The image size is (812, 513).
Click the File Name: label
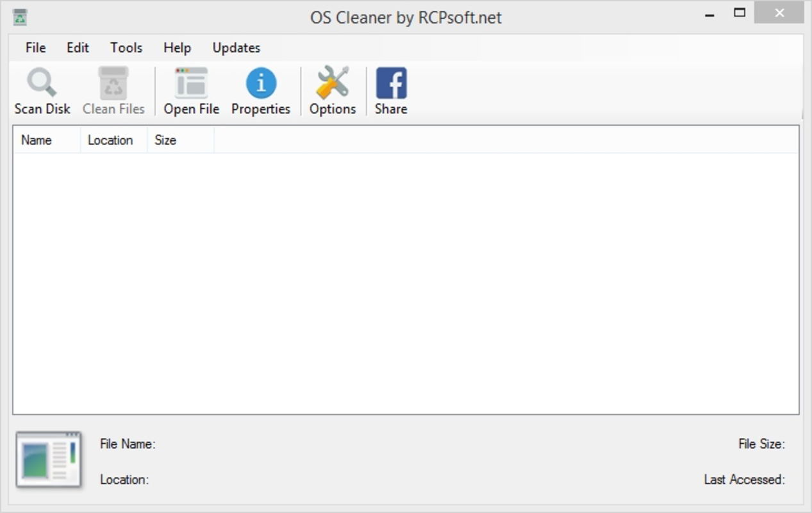point(128,444)
